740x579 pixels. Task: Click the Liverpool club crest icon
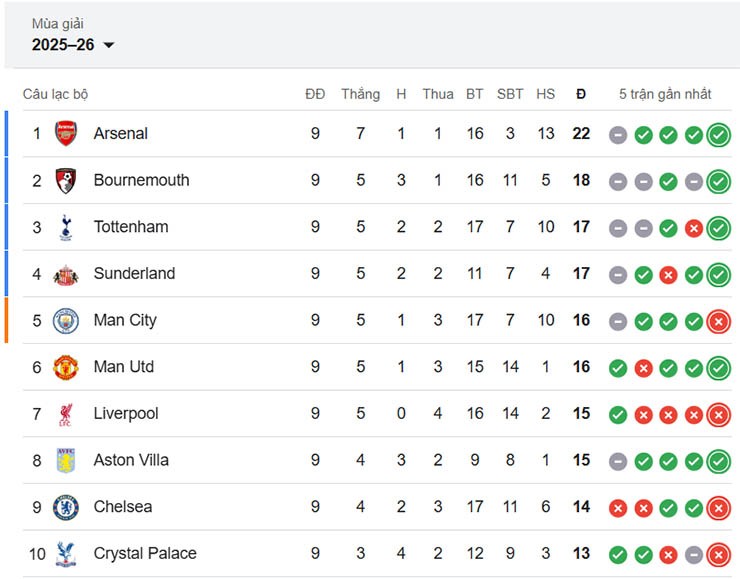pyautogui.click(x=66, y=414)
